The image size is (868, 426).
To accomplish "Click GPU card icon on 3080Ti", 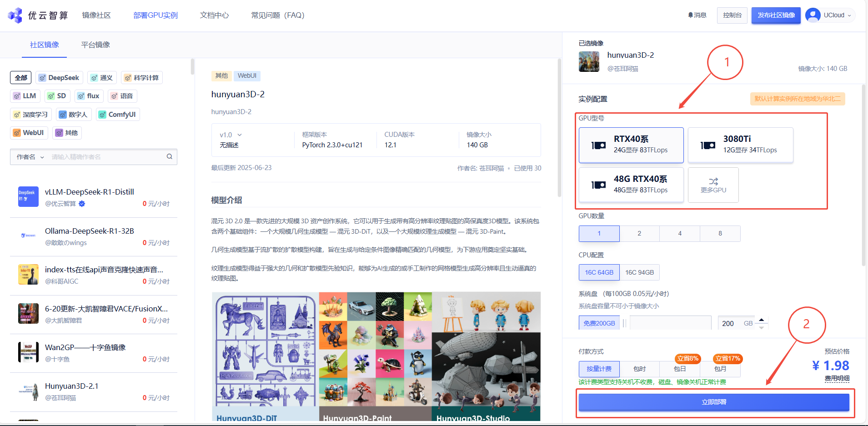I will 708,145.
